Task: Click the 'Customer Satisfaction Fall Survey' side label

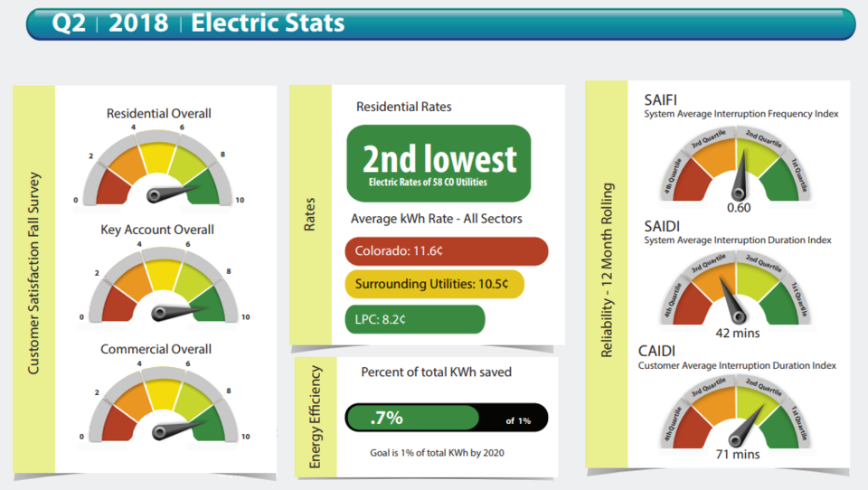Action: [x=33, y=273]
